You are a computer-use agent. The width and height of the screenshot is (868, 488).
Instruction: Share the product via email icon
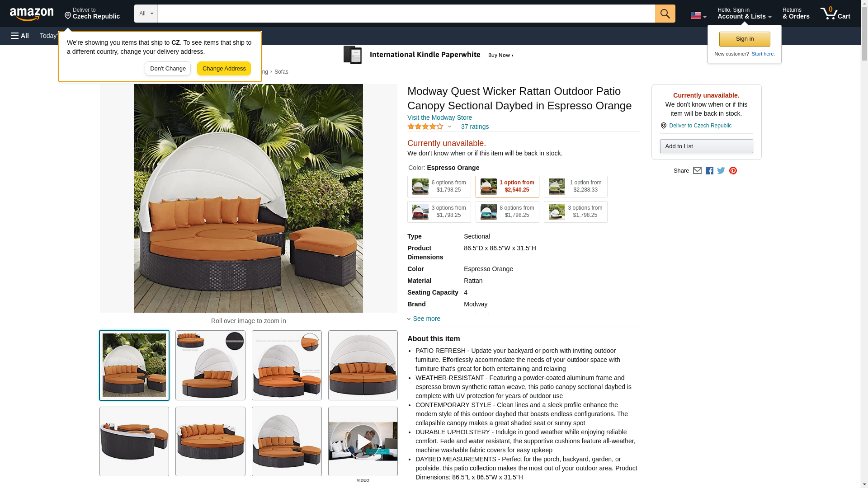(697, 171)
